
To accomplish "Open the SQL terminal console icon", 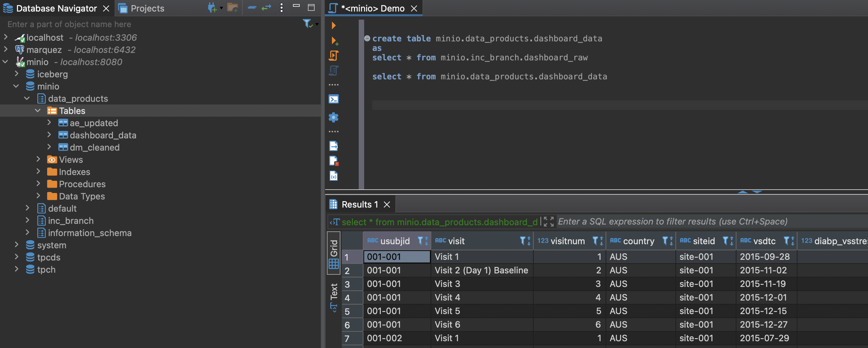I will 334,99.
